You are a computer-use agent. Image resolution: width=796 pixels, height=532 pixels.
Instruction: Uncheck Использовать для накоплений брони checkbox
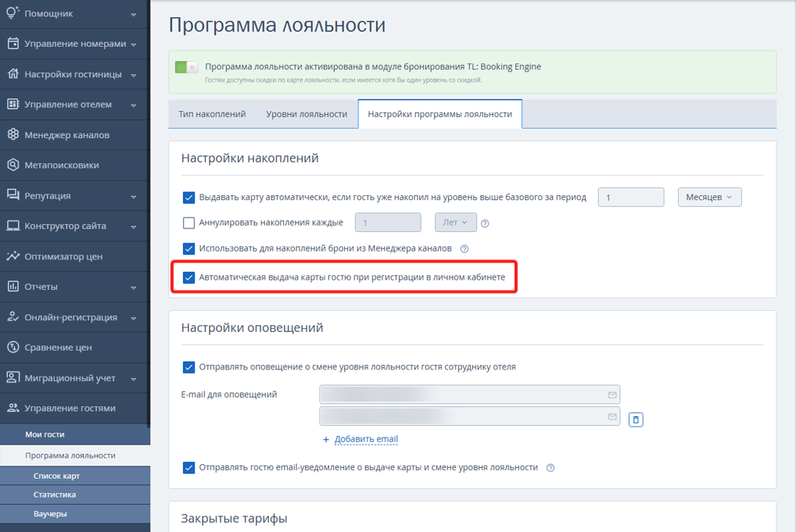pos(188,248)
